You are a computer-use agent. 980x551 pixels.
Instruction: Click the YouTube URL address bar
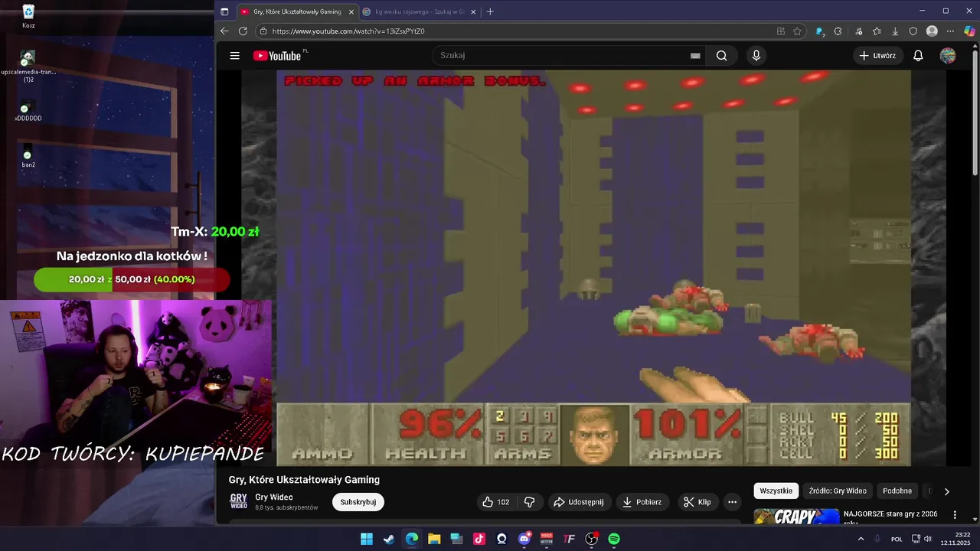point(521,31)
